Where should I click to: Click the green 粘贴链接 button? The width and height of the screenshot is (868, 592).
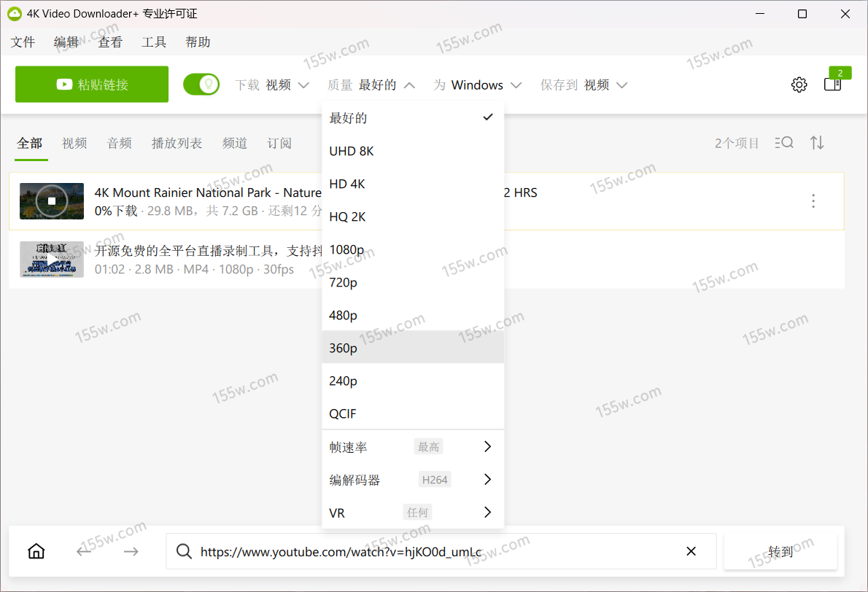(92, 85)
